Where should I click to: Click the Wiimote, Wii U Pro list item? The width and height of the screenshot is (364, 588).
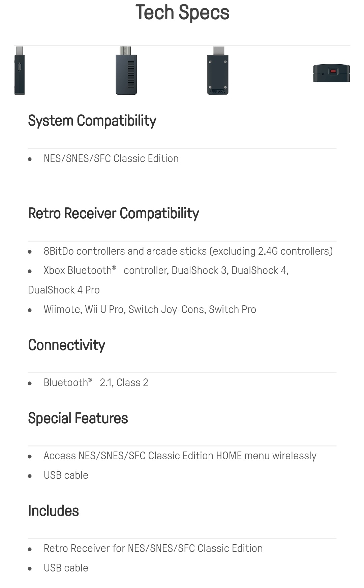pos(150,310)
